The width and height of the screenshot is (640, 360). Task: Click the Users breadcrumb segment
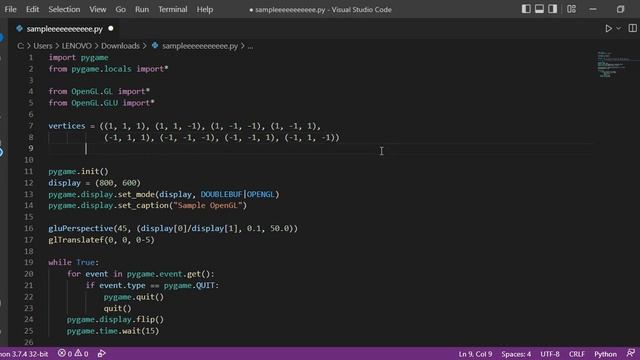pyautogui.click(x=42, y=46)
